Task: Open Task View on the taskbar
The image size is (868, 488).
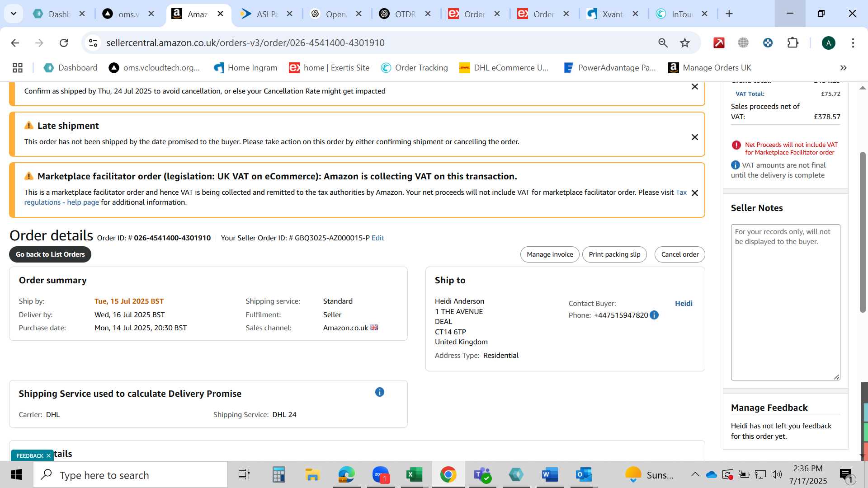Action: [x=244, y=475]
